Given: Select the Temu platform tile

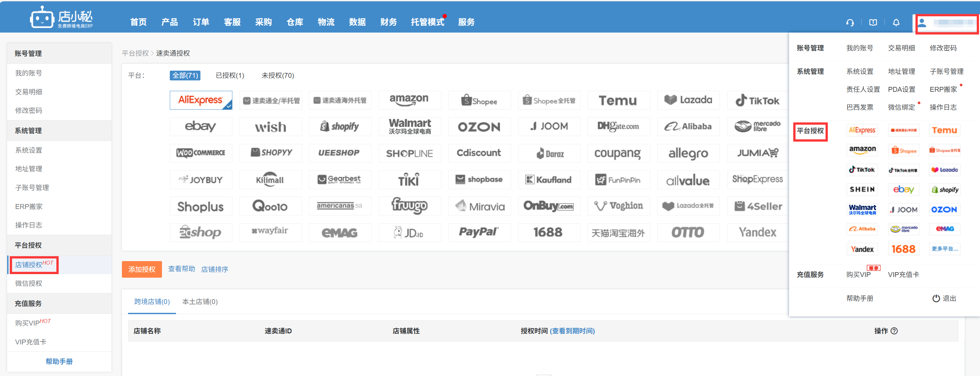Looking at the screenshot, I should [618, 100].
